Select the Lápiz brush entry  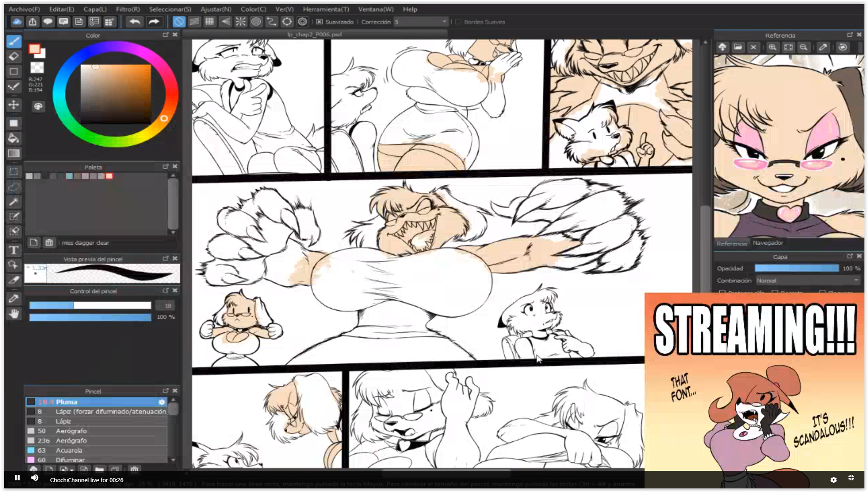63,421
